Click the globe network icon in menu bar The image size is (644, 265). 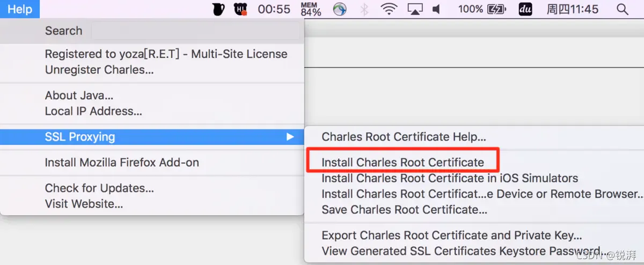coord(340,9)
